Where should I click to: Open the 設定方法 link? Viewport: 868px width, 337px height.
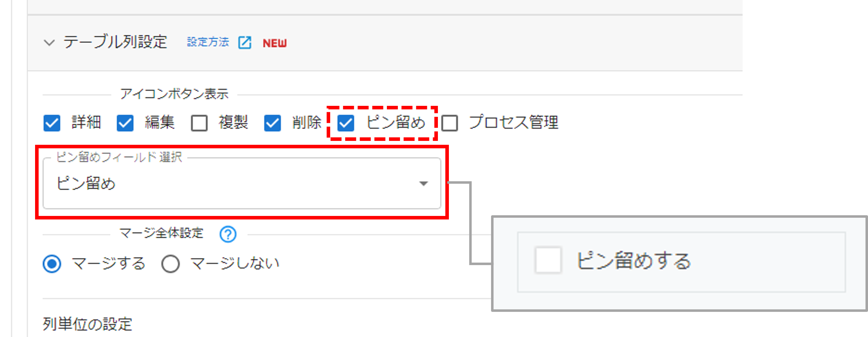(208, 42)
